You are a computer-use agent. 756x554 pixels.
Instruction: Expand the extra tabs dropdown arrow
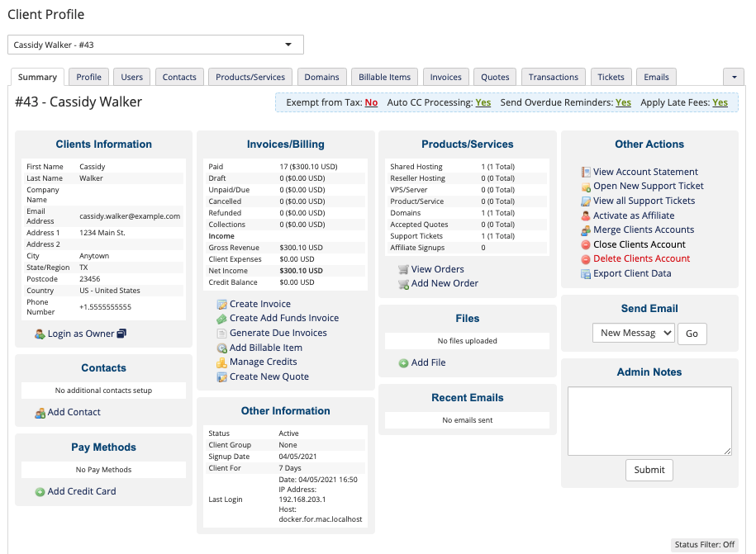click(x=734, y=75)
